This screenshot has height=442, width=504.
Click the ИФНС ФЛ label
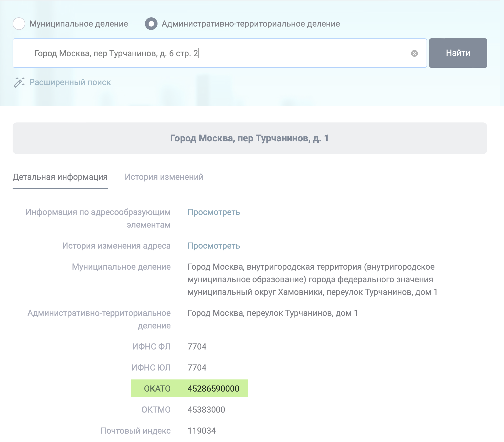pyautogui.click(x=151, y=347)
